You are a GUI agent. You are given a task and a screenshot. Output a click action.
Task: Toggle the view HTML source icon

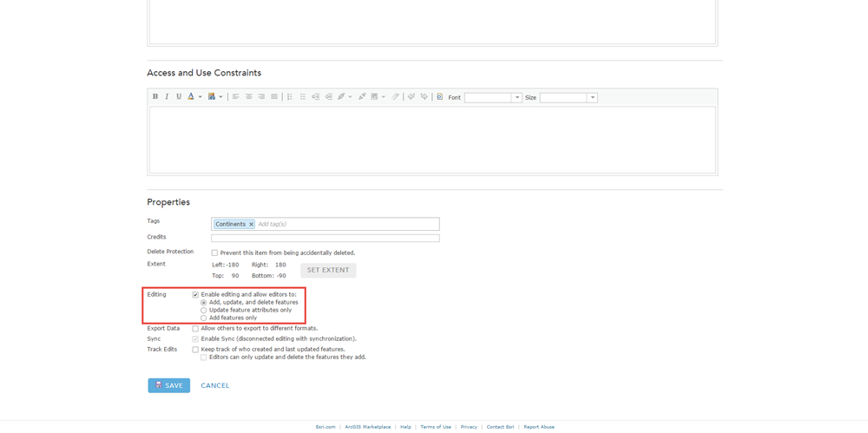[439, 96]
